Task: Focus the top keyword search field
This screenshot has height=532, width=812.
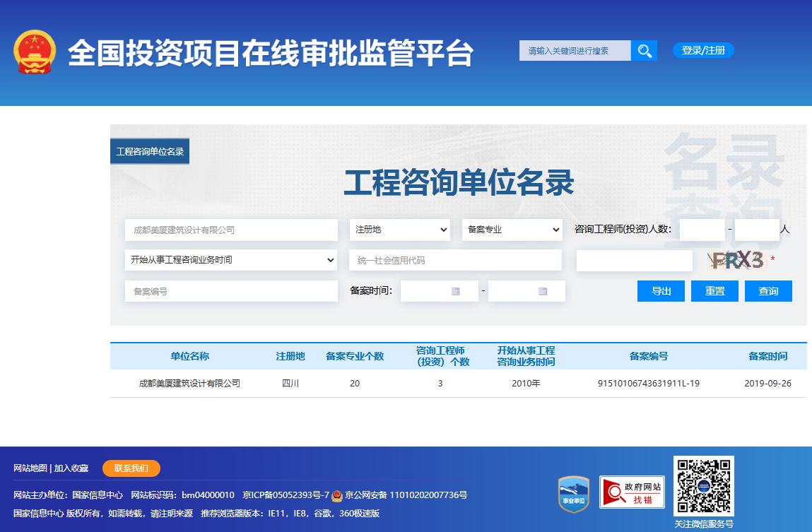Action: [575, 51]
